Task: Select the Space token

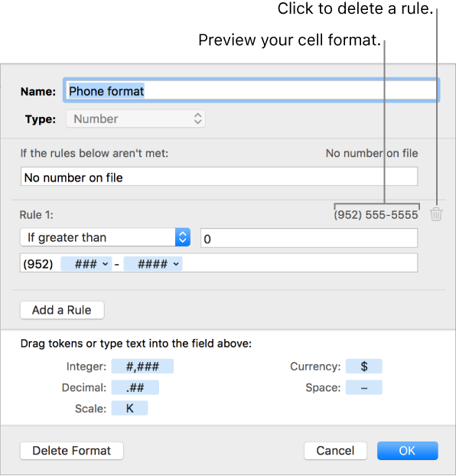Action: pos(364,388)
